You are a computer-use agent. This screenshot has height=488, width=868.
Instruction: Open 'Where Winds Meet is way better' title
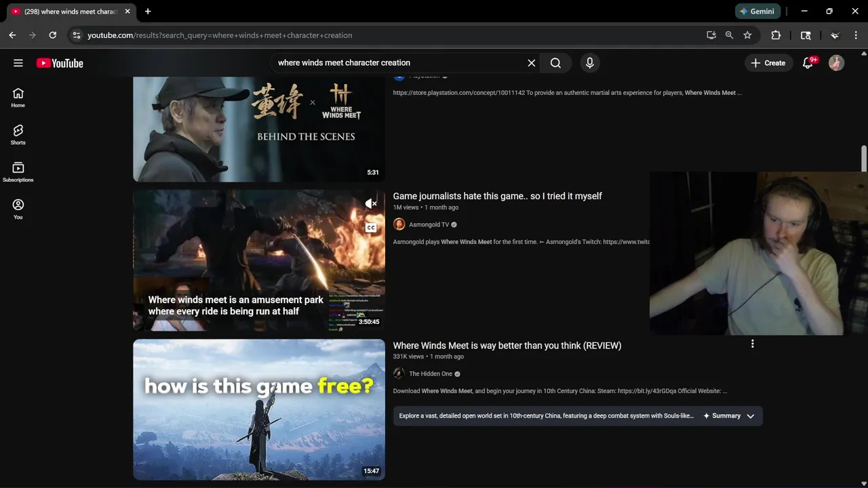pyautogui.click(x=507, y=345)
